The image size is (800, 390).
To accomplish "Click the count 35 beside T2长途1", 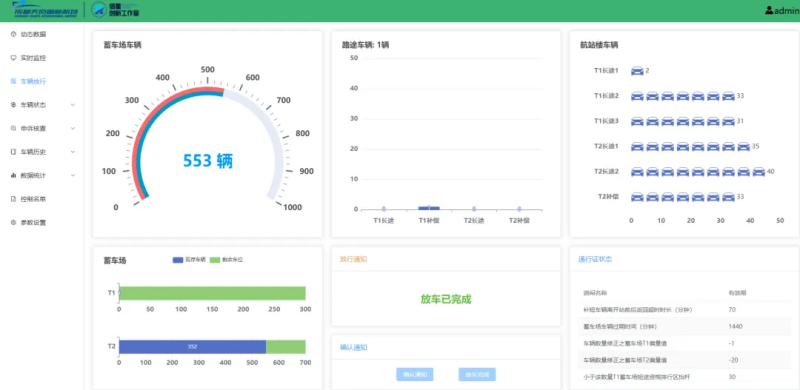I will [756, 147].
